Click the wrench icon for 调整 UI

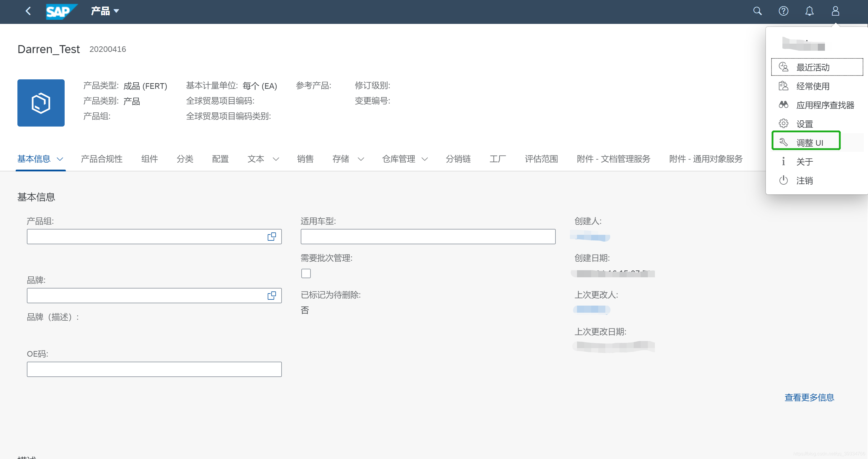783,142
